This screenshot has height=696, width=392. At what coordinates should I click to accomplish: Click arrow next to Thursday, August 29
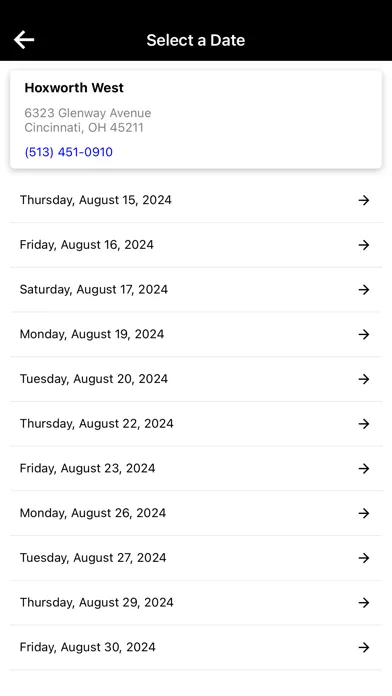pyautogui.click(x=364, y=603)
